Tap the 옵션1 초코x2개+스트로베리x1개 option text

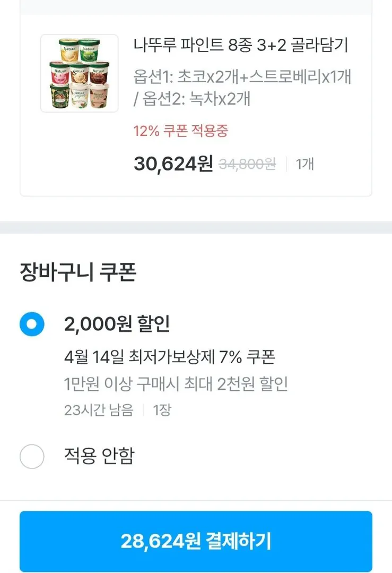tap(242, 77)
